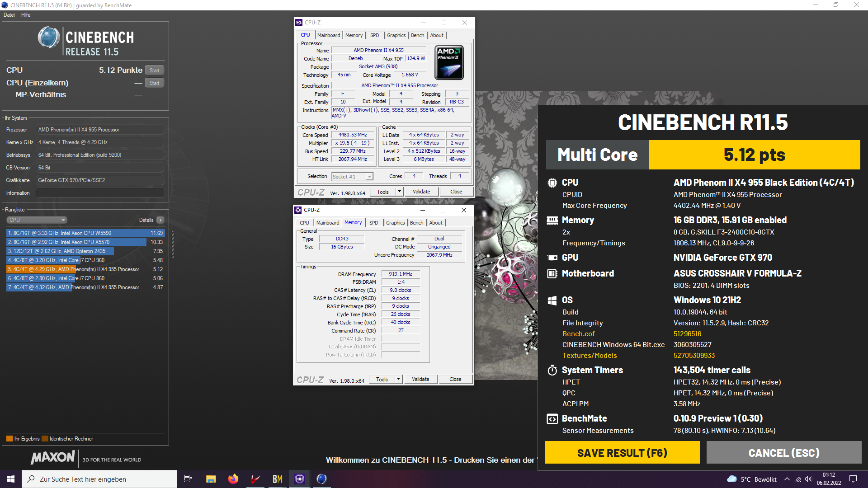
Task: Open the Datei menu
Action: point(9,15)
